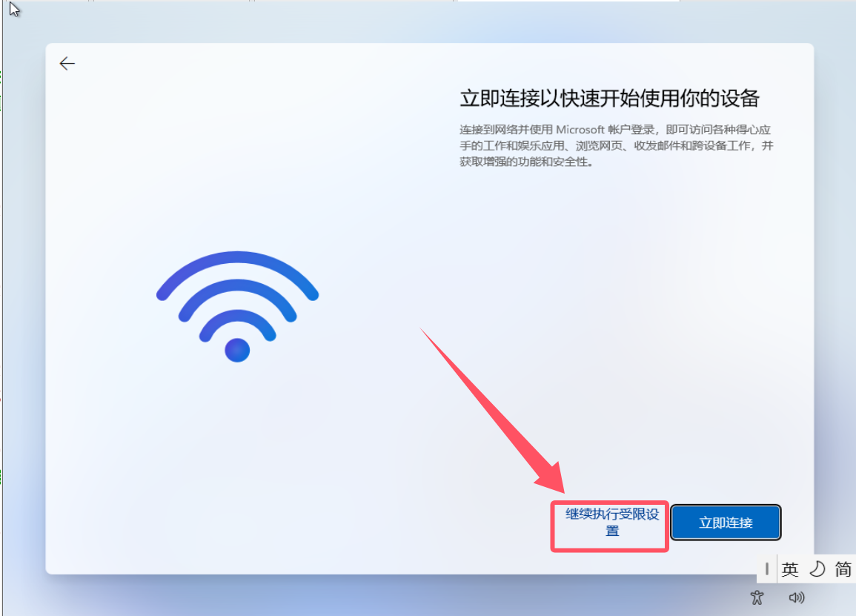
Task: Click the center dot of the Wi-Fi graphic
Action: pyautogui.click(x=237, y=350)
